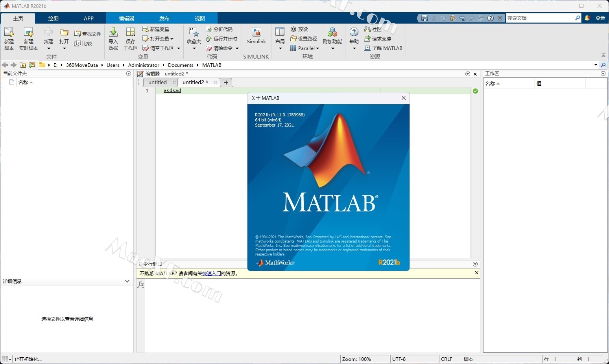
Task: Click the Login (登录) button
Action: 600,18
